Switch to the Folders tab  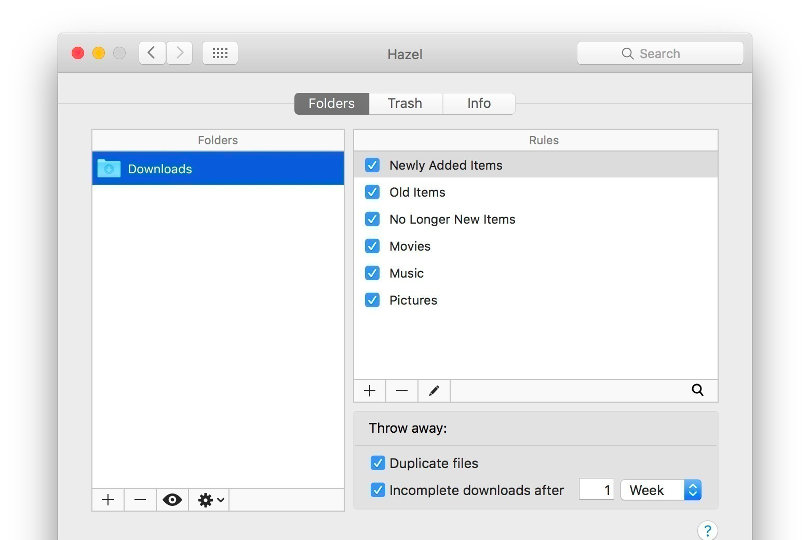pos(332,103)
